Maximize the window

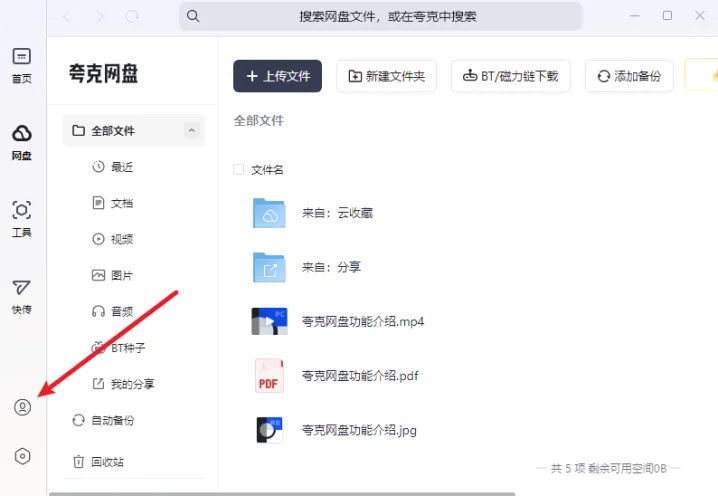(x=667, y=16)
